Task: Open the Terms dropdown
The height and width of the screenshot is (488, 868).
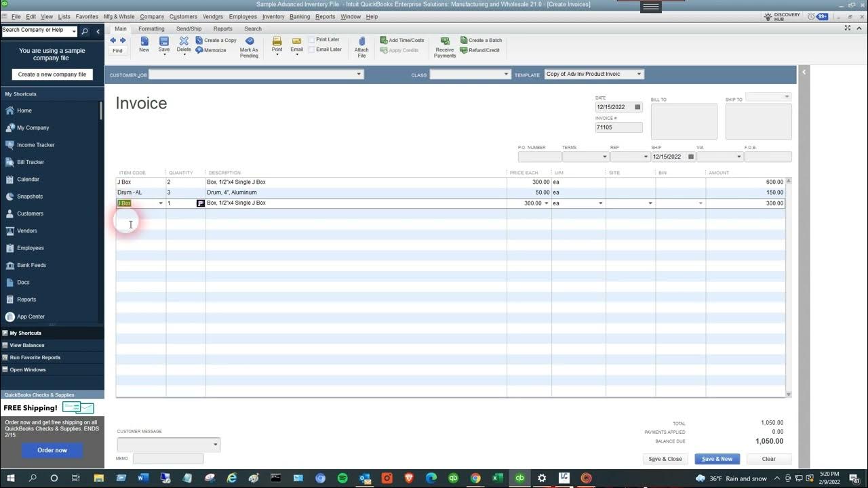Action: [604, 157]
